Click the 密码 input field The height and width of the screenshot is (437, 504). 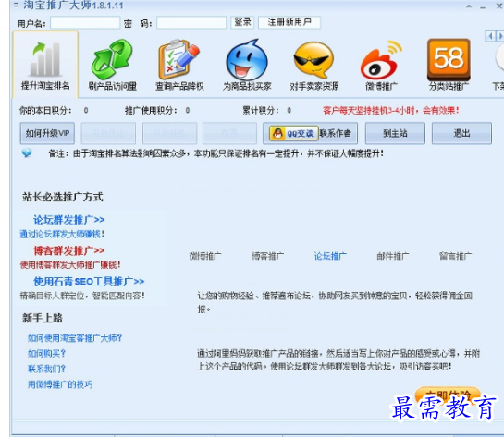click(191, 23)
